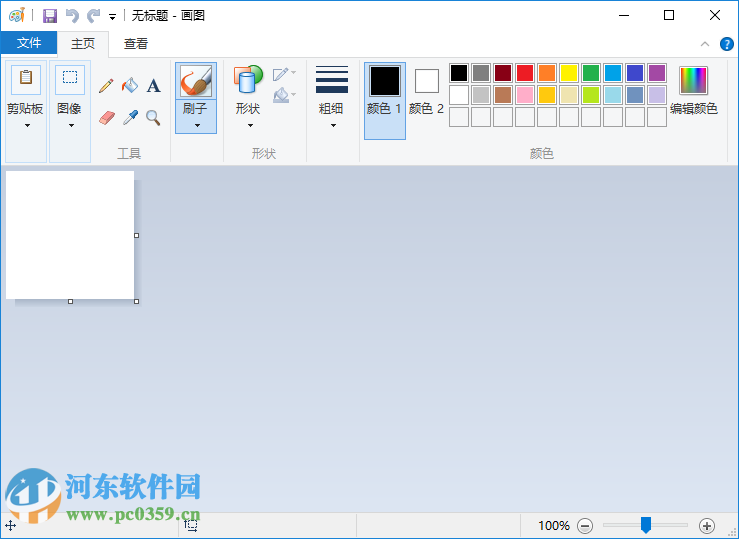Click the canvas bottom-right resize handle

(x=137, y=302)
